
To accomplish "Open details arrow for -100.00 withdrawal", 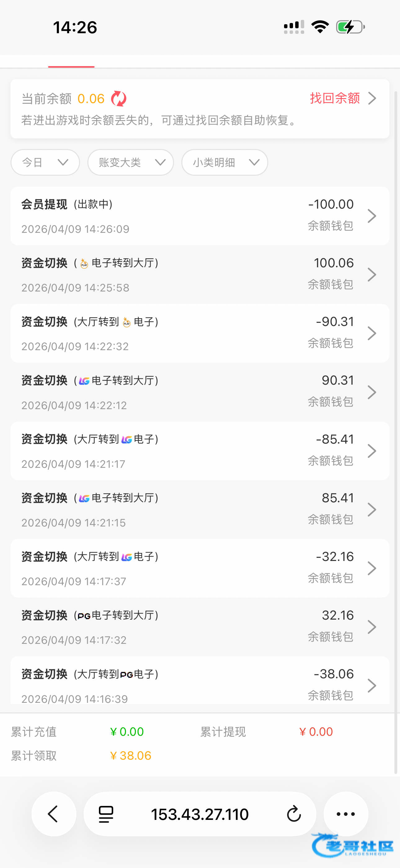I will [372, 216].
